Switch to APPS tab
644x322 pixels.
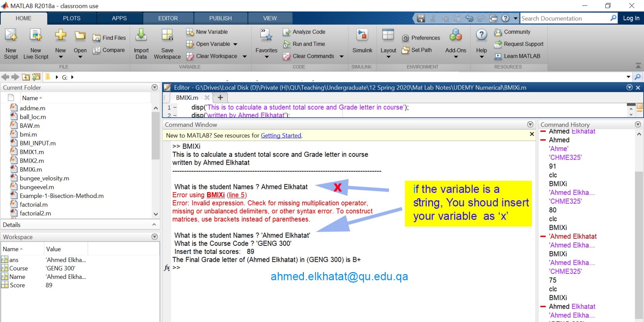(119, 18)
